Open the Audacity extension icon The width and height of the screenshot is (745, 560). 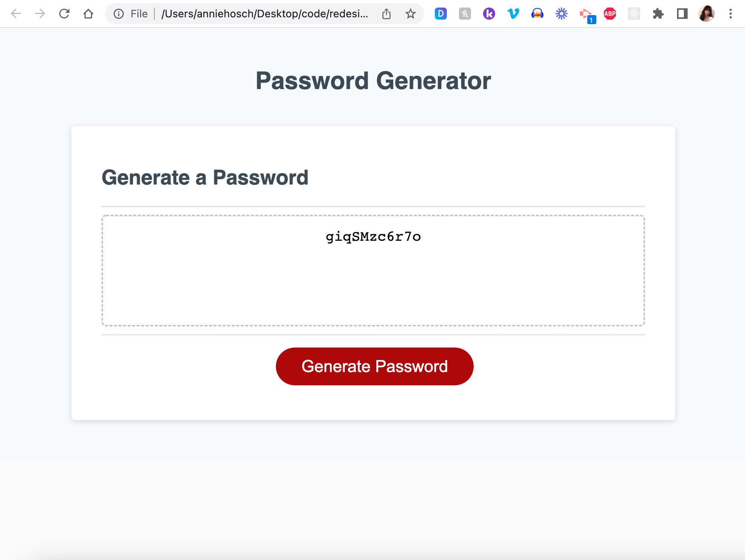pyautogui.click(x=537, y=14)
